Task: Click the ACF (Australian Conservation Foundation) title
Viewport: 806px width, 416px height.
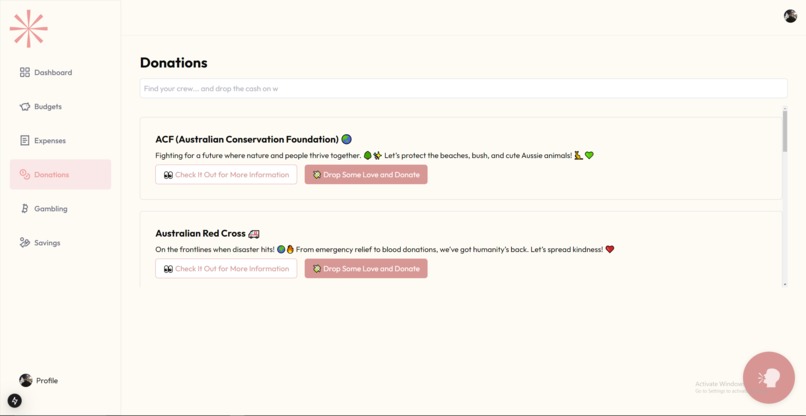Action: click(253, 139)
